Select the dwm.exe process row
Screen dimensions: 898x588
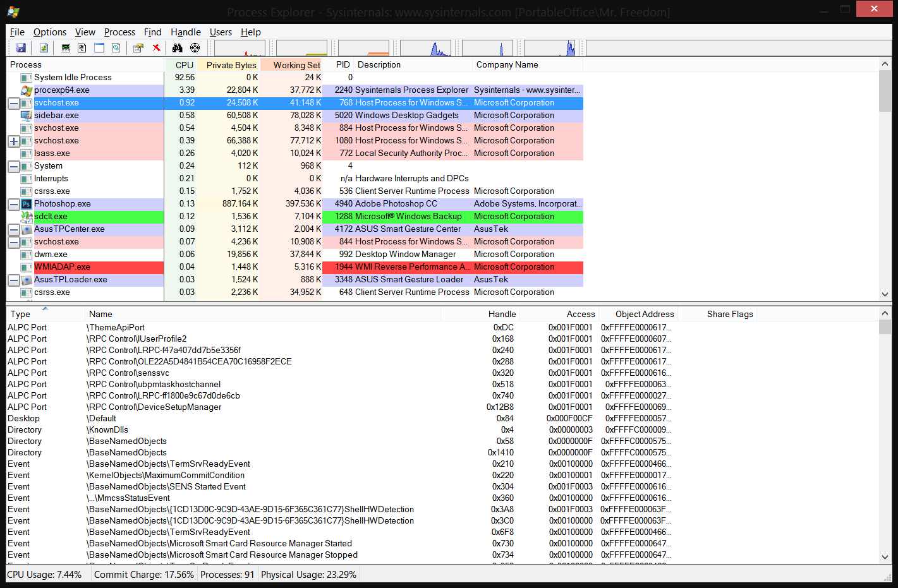(294, 255)
